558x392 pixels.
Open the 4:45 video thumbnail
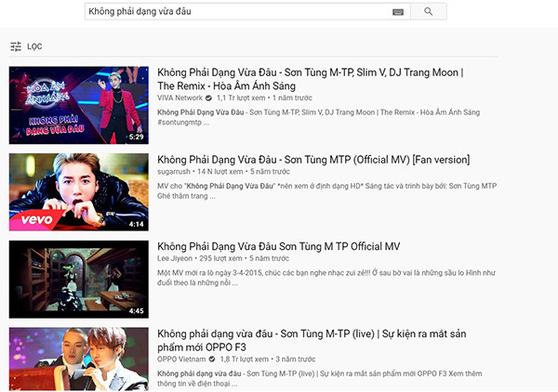(78, 279)
